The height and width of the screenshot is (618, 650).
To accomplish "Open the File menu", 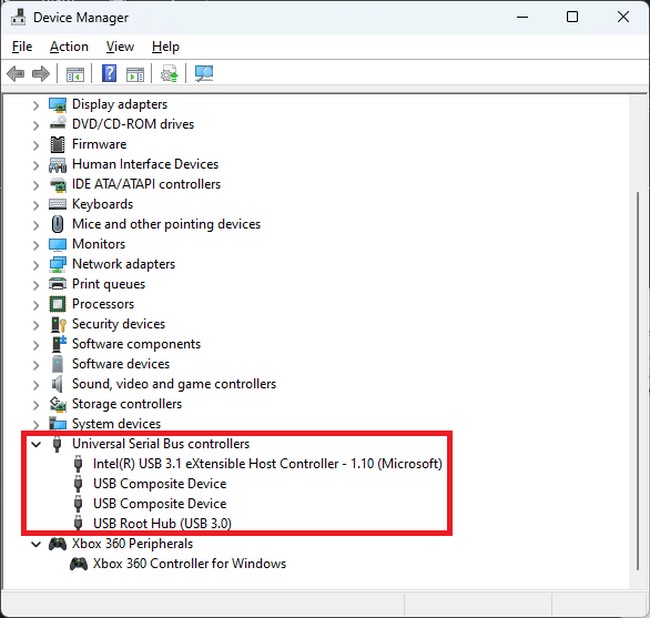I will point(22,46).
